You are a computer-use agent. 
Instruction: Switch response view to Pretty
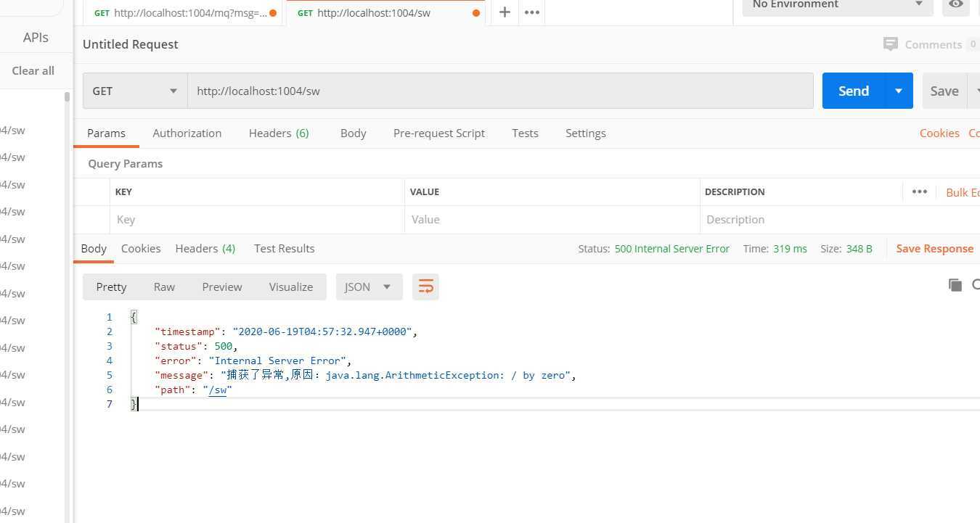click(x=111, y=287)
